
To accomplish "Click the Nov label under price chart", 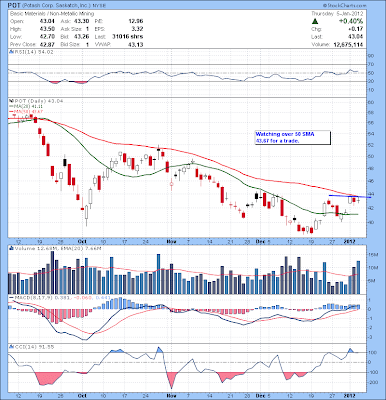I will point(171,241).
